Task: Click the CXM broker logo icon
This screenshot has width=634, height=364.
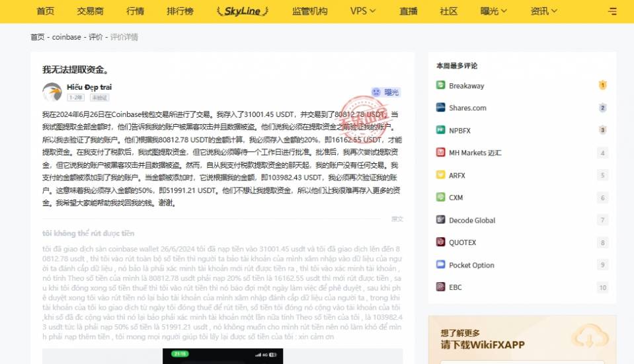Action: point(441,197)
